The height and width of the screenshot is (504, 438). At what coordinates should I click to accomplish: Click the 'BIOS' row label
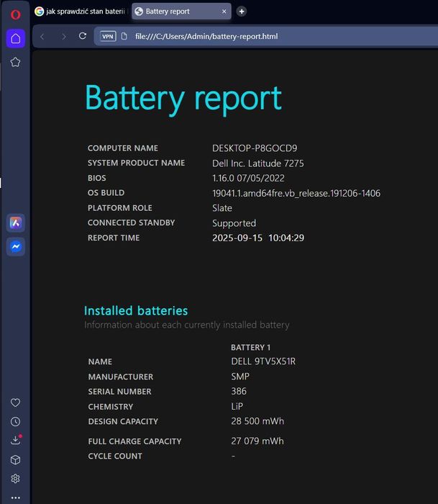point(96,178)
